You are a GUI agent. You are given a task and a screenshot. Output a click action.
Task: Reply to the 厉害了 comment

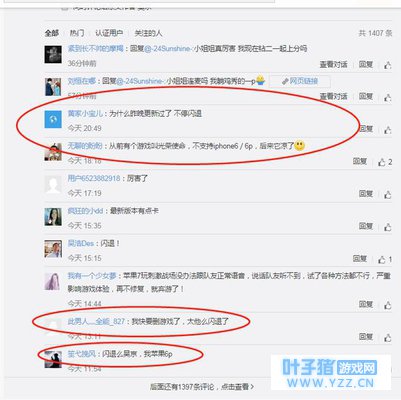pos(366,194)
